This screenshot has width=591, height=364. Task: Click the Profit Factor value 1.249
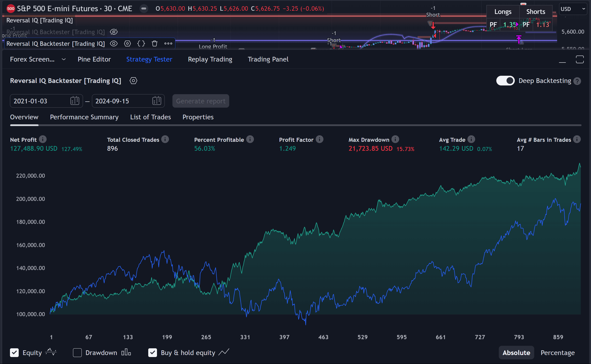287,149
